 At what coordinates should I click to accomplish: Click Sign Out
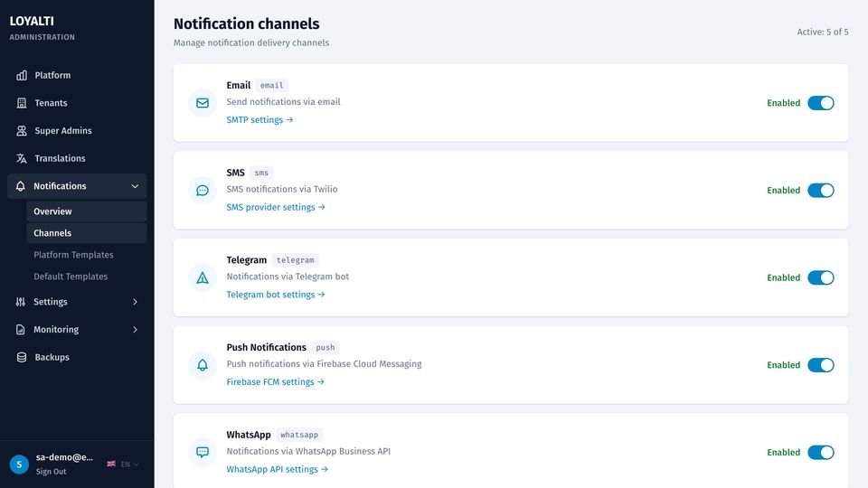pyautogui.click(x=51, y=472)
